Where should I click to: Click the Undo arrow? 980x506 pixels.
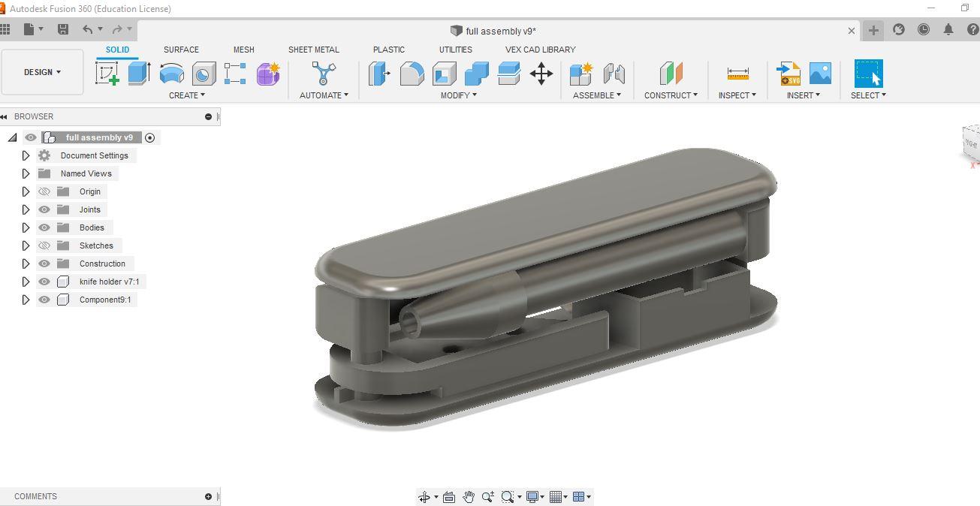point(88,29)
